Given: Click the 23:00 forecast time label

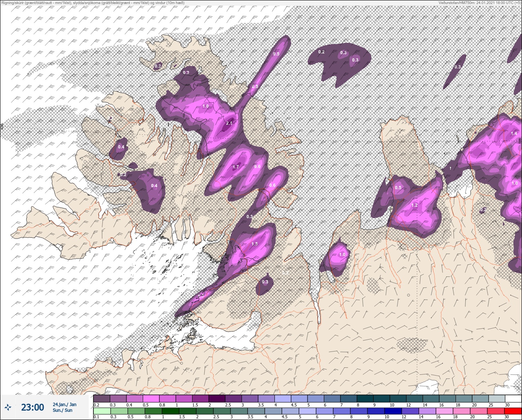Looking at the screenshot, I should [x=33, y=407].
